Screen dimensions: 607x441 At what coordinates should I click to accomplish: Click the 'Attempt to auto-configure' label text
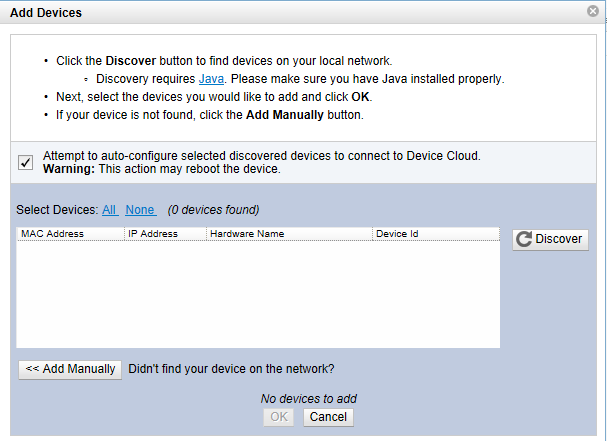[261, 156]
